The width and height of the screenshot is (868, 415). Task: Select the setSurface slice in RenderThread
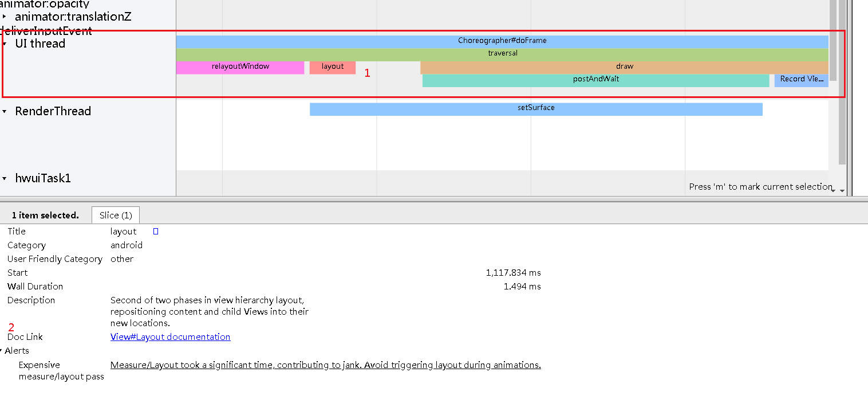pos(536,109)
